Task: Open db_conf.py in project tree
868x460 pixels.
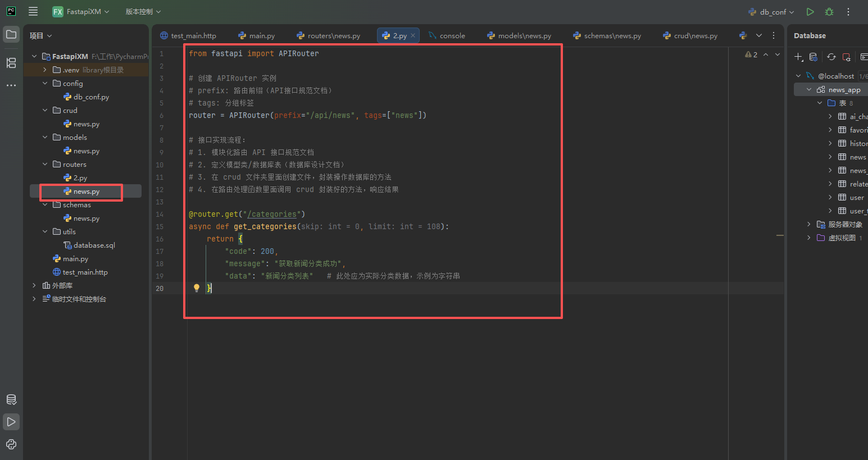Action: click(86, 97)
